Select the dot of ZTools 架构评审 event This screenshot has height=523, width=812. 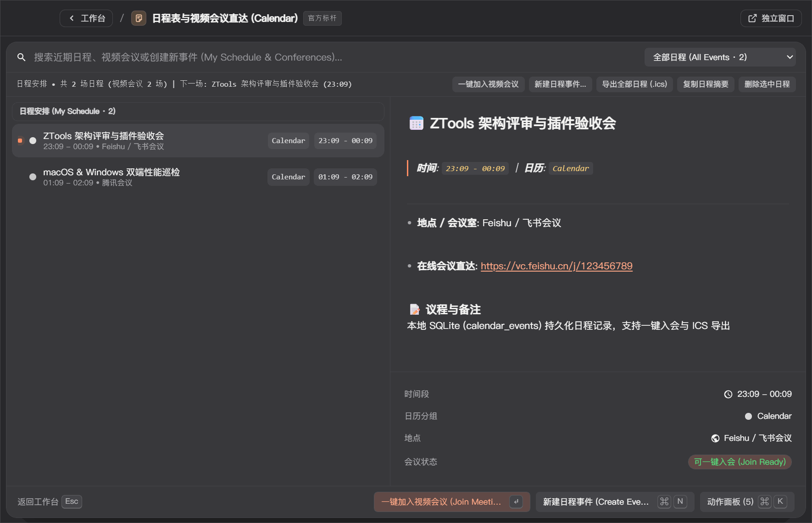pyautogui.click(x=33, y=141)
